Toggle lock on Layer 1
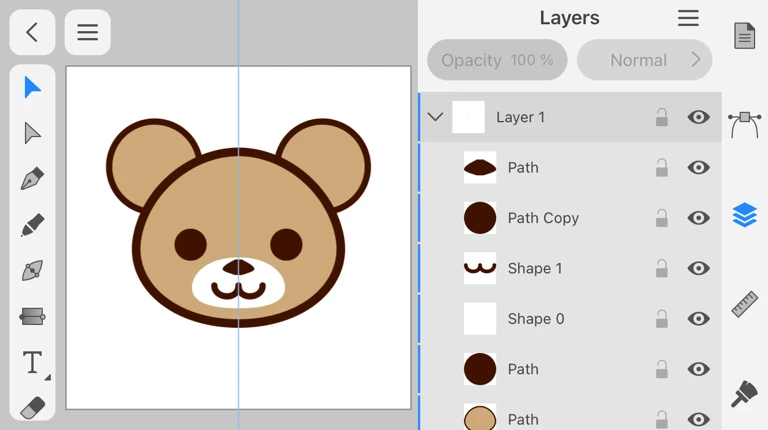 tap(661, 118)
